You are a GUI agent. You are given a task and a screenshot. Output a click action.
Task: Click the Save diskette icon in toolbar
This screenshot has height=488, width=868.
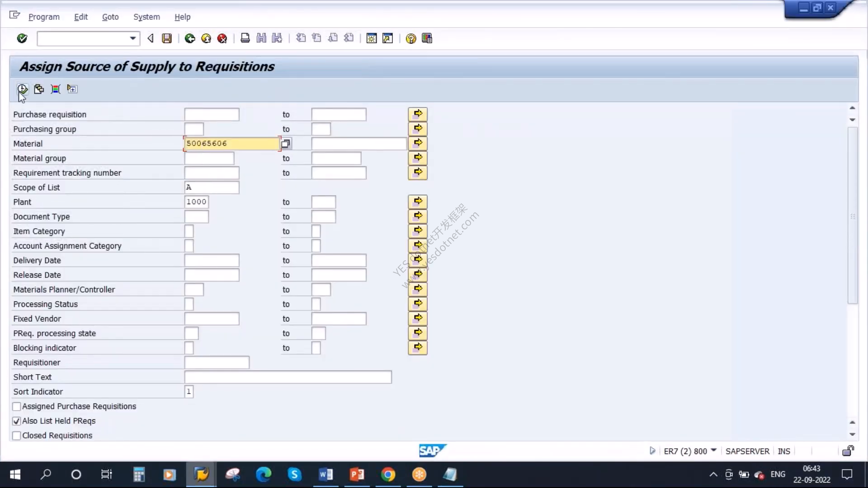click(167, 38)
